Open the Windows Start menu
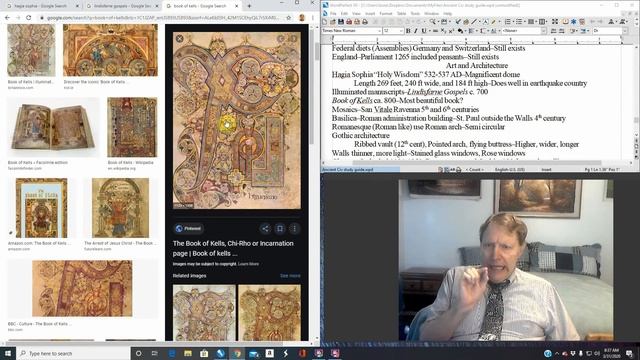 [x=8, y=353]
